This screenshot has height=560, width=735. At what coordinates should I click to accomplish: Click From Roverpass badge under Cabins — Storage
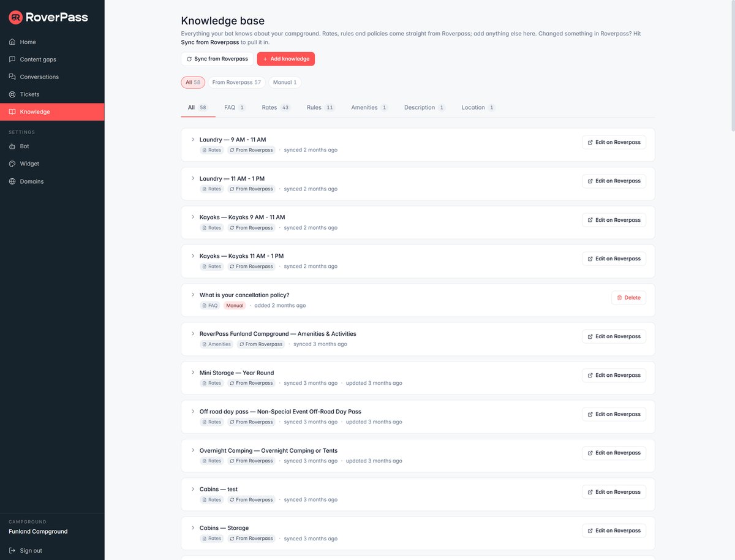[x=251, y=539]
